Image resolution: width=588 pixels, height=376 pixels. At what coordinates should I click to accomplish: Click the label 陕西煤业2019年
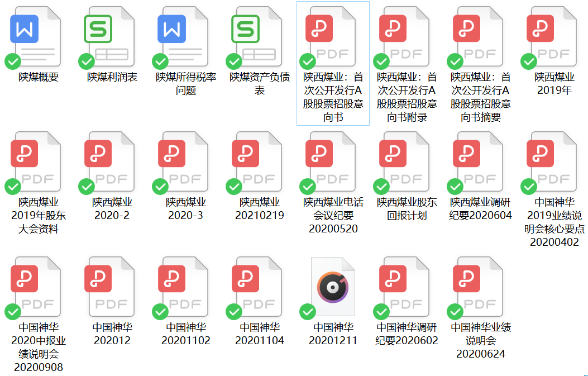click(554, 84)
